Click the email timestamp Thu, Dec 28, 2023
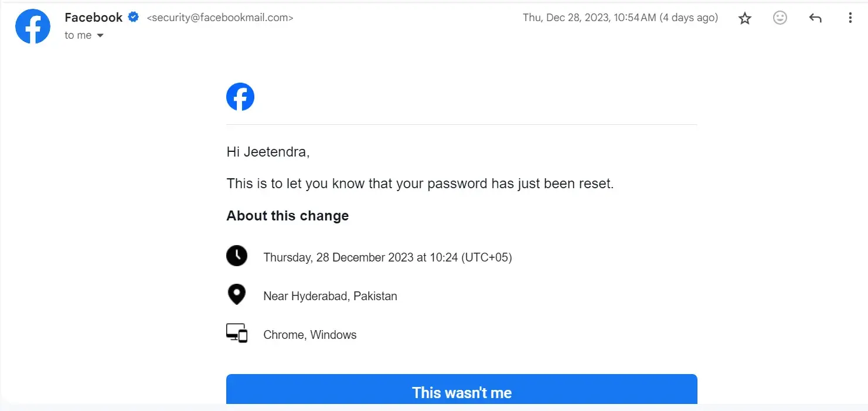Screen dimensions: 868x411 620,18
